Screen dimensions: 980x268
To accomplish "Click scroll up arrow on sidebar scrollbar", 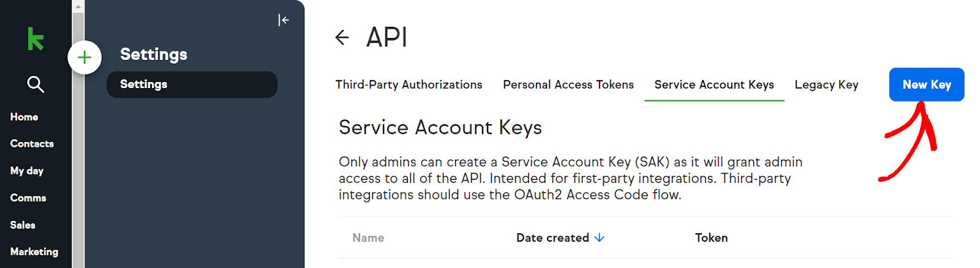I will click(78, 6).
